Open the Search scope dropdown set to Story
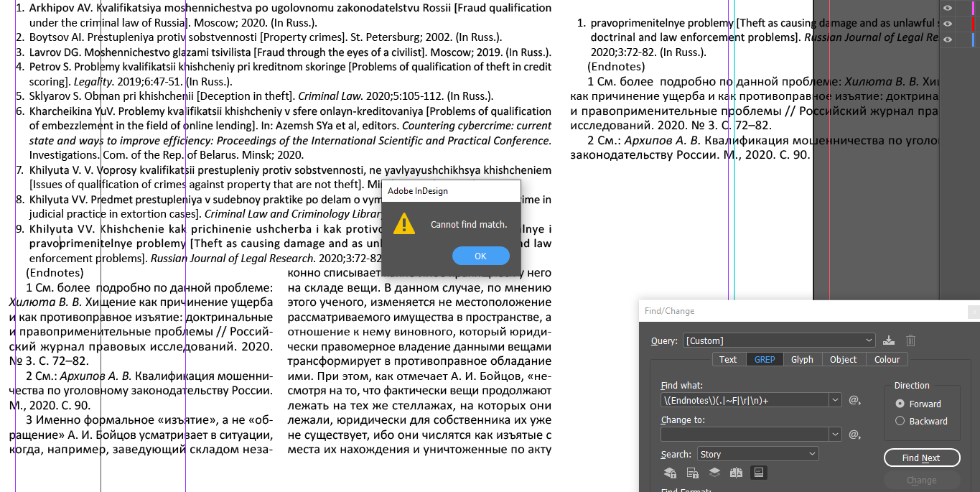This screenshot has height=492, width=980. (757, 454)
